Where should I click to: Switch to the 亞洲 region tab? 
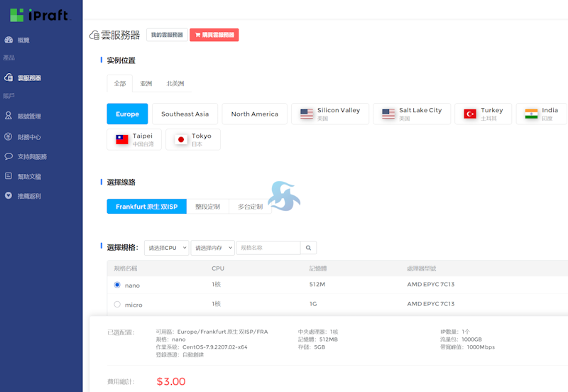tap(146, 84)
